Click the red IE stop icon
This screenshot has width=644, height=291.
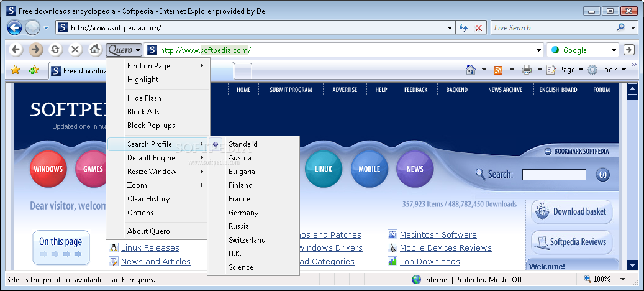(x=478, y=28)
